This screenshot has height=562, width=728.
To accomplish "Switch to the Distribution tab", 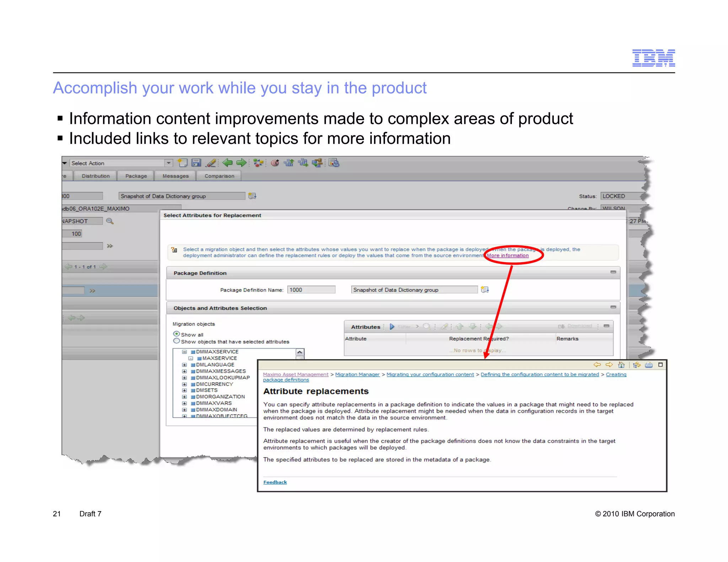I will (x=96, y=176).
